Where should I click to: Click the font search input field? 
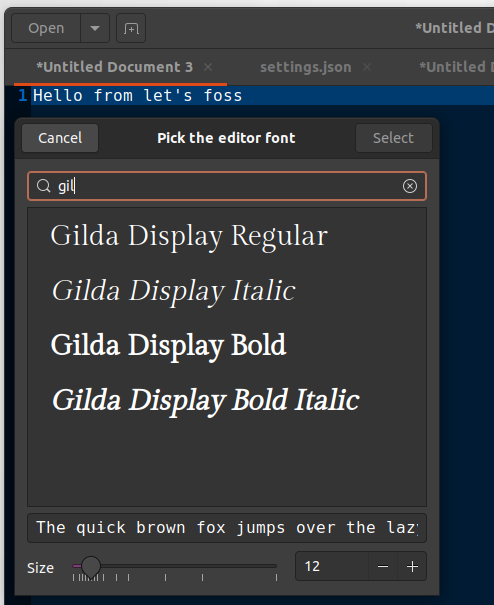tap(227, 186)
